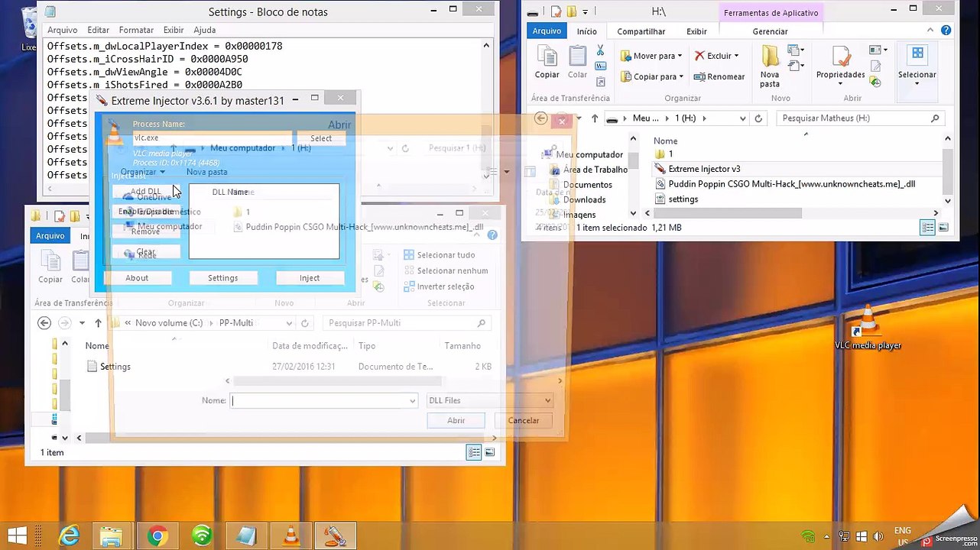Click the Select process button
Image resolution: width=980 pixels, height=550 pixels.
coord(321,138)
